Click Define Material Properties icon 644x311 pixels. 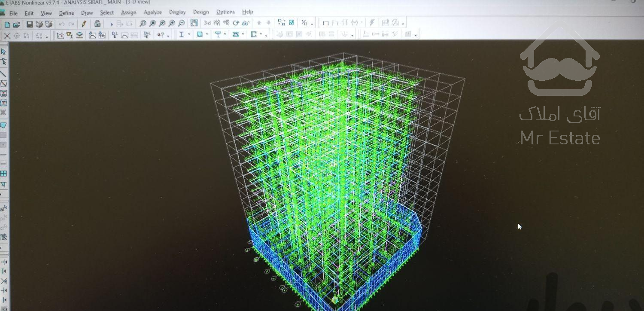click(61, 35)
